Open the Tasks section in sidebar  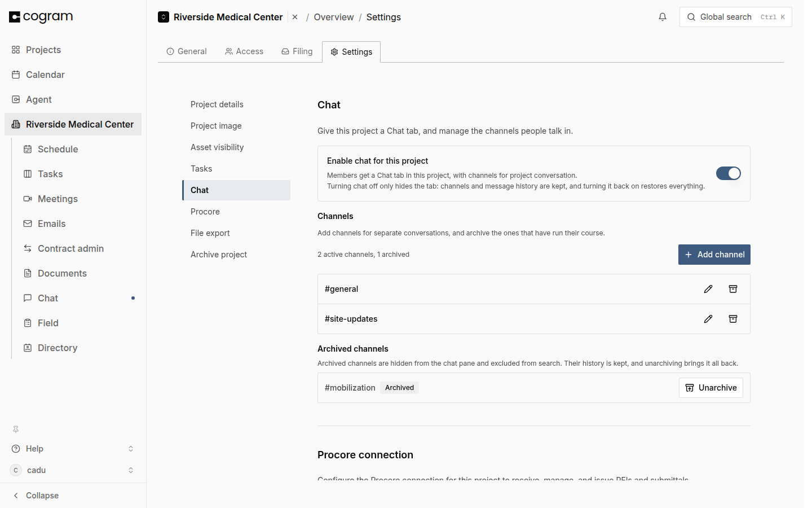coord(79,174)
